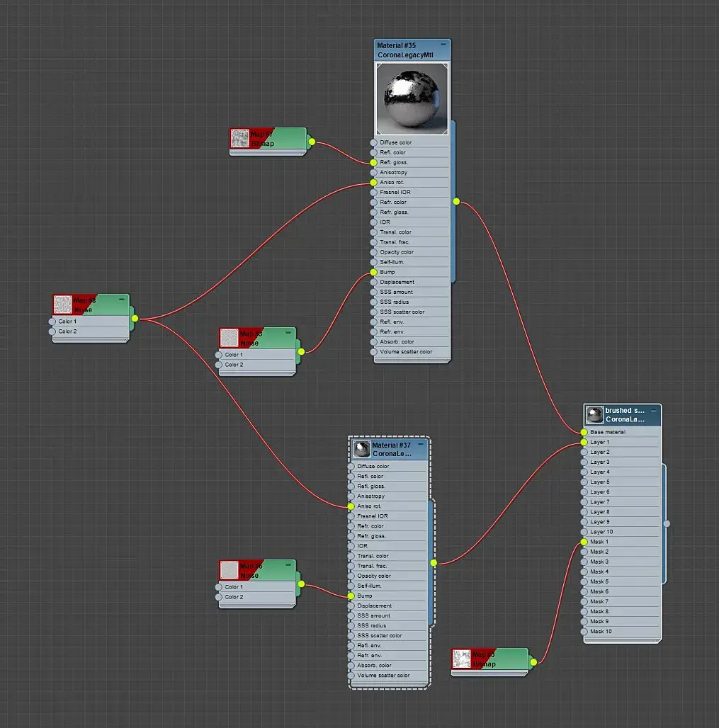719x728 pixels.
Task: Click thumbnail of Noise feeding Material #37 Bump
Action: click(x=229, y=570)
